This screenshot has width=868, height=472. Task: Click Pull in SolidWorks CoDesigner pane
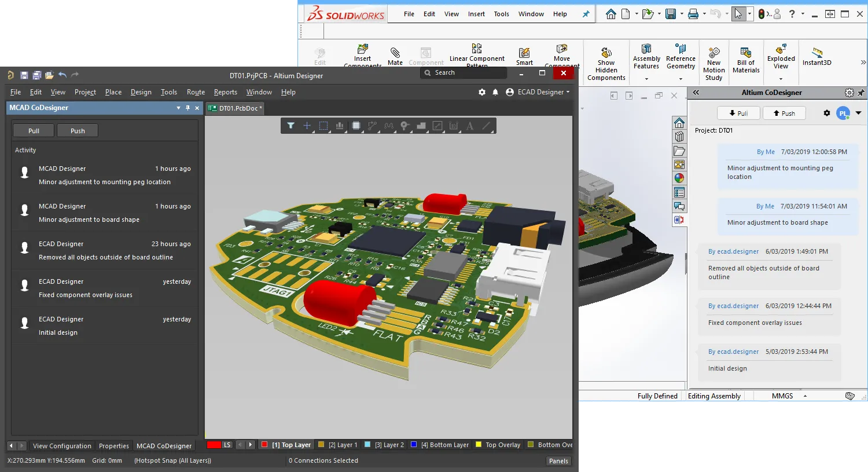click(x=738, y=114)
